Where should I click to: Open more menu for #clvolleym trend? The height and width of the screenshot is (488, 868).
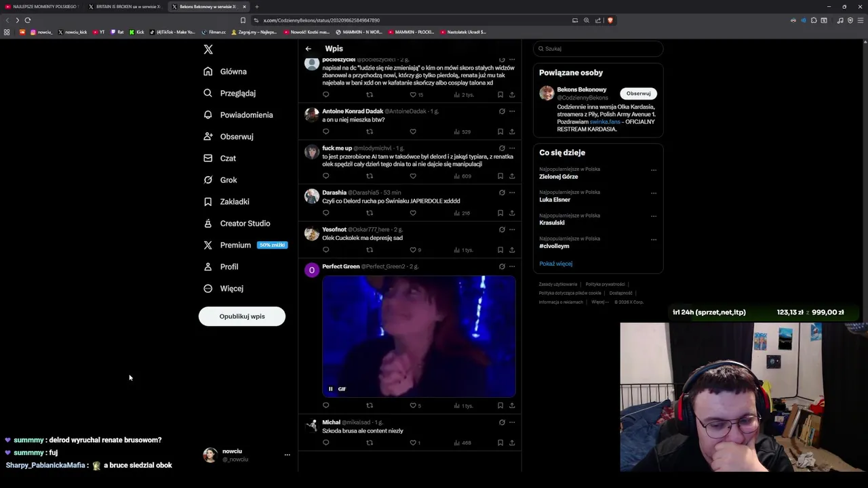click(x=654, y=239)
